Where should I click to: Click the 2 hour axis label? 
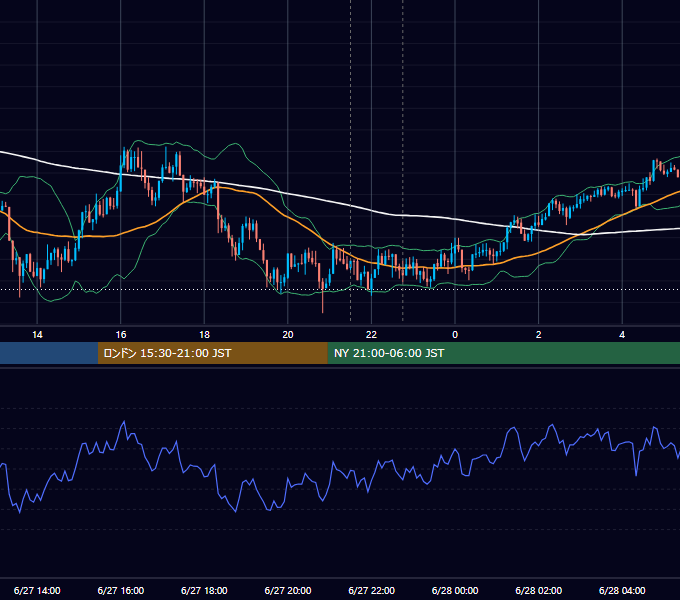[539, 335]
